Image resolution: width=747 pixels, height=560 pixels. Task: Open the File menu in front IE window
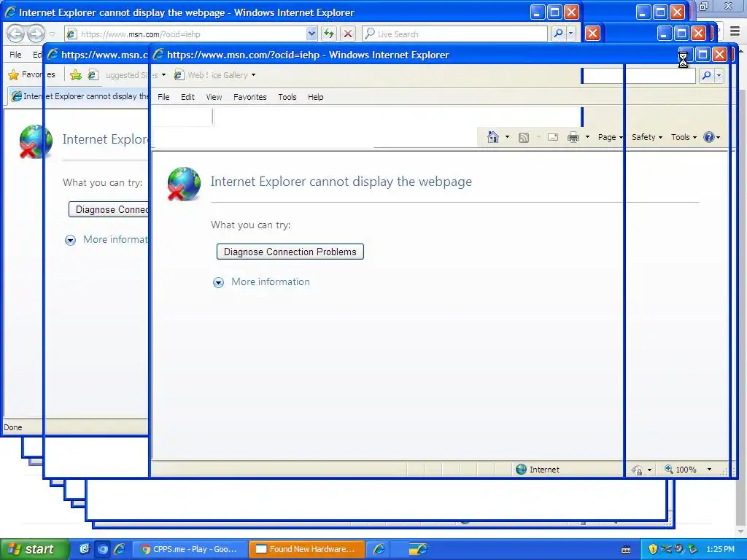[x=163, y=97]
